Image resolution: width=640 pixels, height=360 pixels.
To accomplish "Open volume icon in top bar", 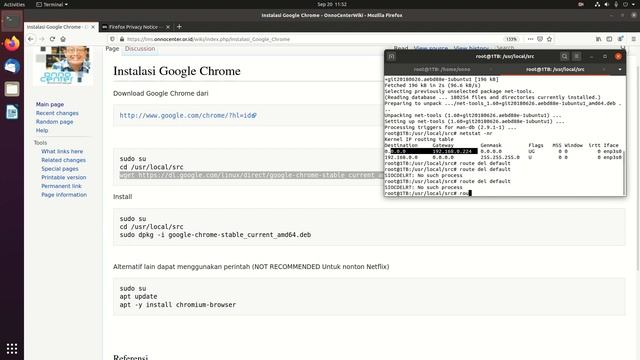I will coord(607,4).
